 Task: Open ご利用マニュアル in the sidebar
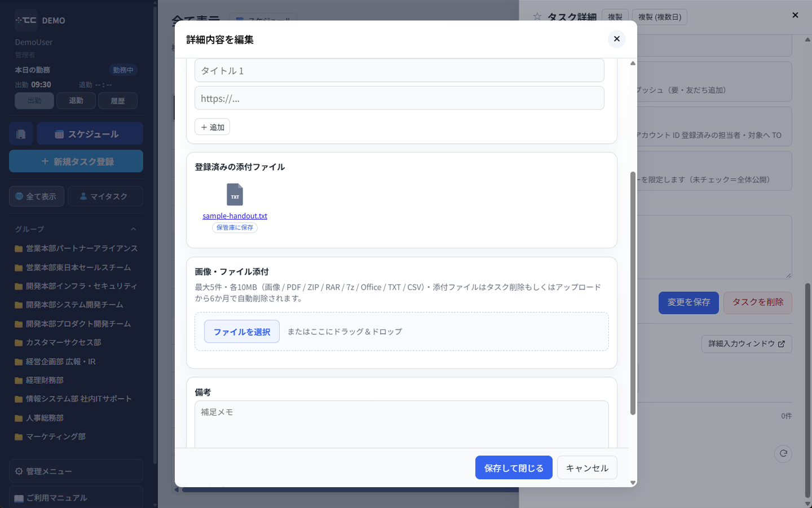click(76, 498)
